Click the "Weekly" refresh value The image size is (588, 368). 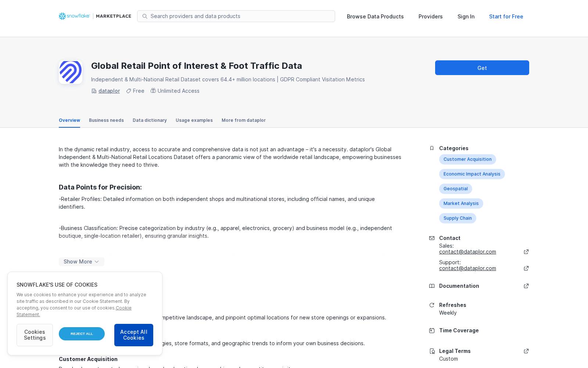(448, 313)
